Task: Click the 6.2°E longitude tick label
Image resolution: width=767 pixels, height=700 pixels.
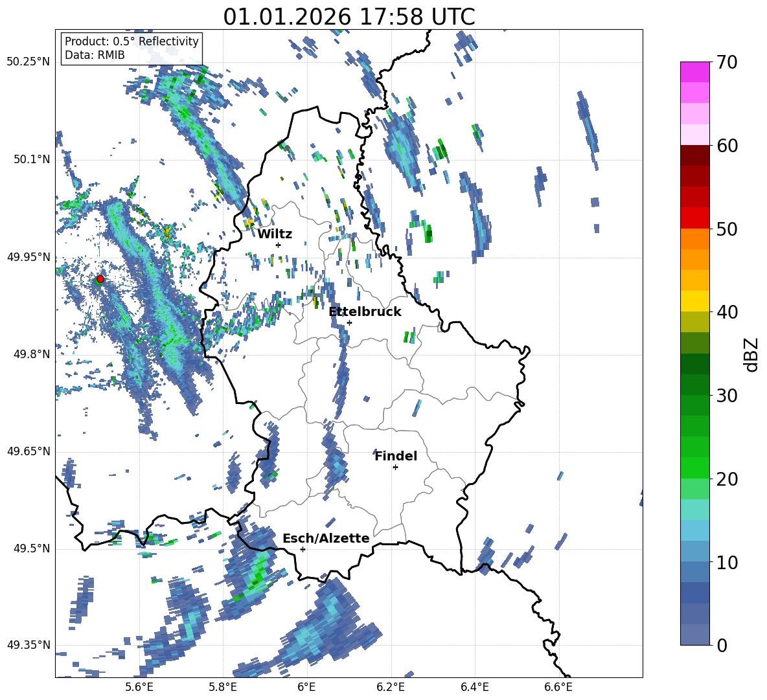Action: (391, 687)
